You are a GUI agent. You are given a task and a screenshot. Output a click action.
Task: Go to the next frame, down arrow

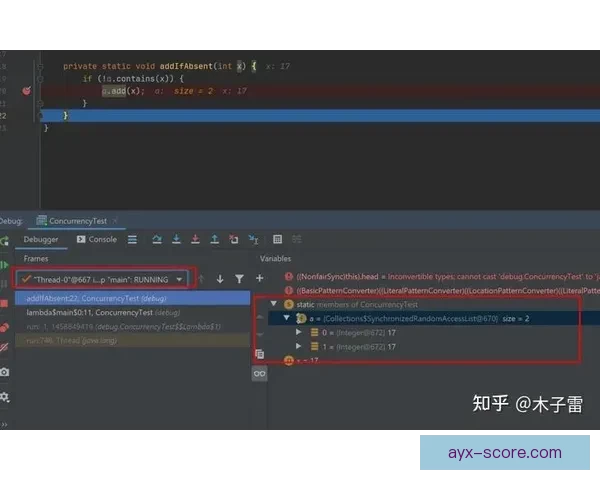point(220,279)
